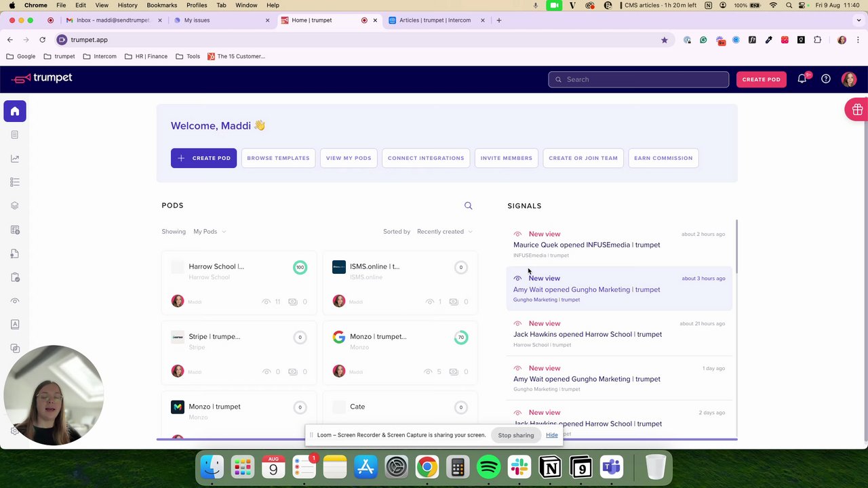This screenshot has width=868, height=488.
Task: Open the document pages sidebar icon
Action: tap(15, 135)
